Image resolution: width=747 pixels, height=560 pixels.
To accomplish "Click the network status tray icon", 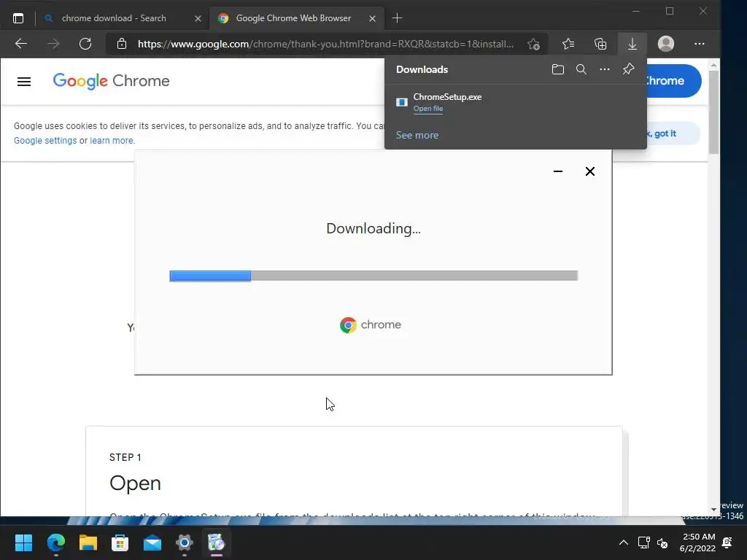I will tap(643, 542).
